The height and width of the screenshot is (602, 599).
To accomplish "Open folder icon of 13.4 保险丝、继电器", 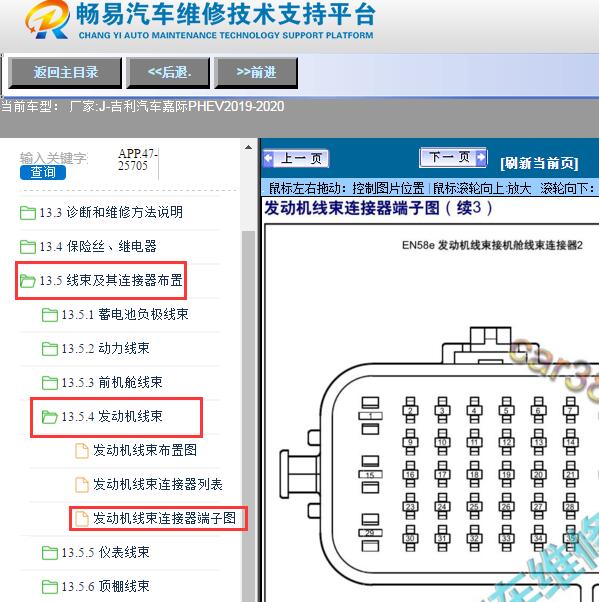I will (x=28, y=246).
